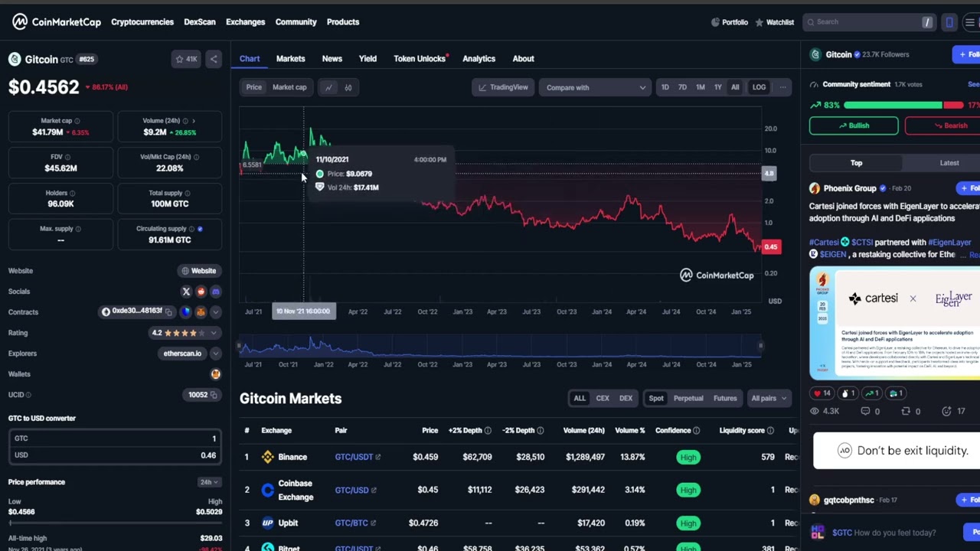Image resolution: width=980 pixels, height=551 pixels.
Task: Click the GTC converter input field
Action: tap(115, 439)
